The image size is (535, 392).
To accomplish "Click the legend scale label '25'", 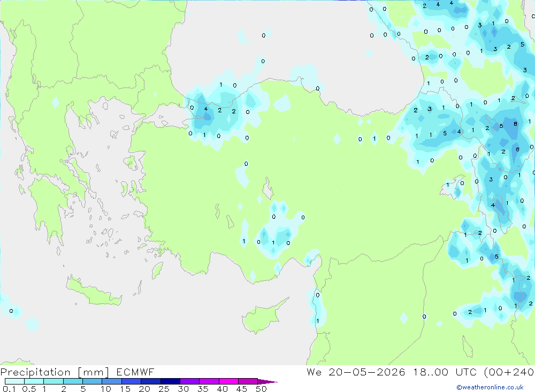I will tap(164, 389).
